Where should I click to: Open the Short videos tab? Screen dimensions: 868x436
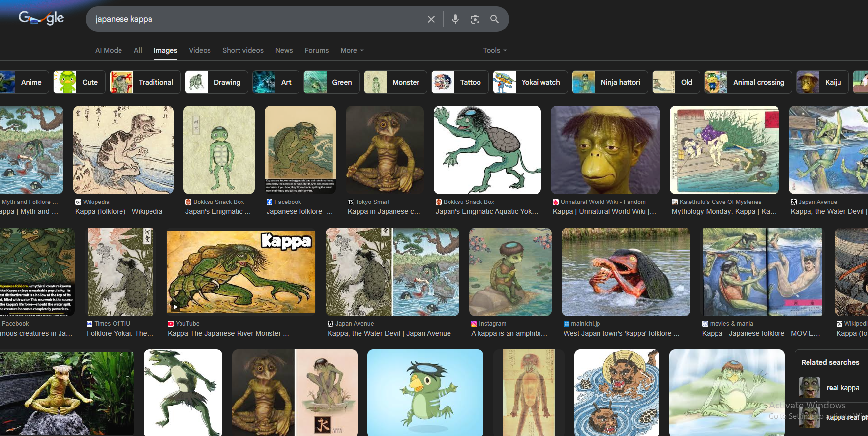(243, 50)
